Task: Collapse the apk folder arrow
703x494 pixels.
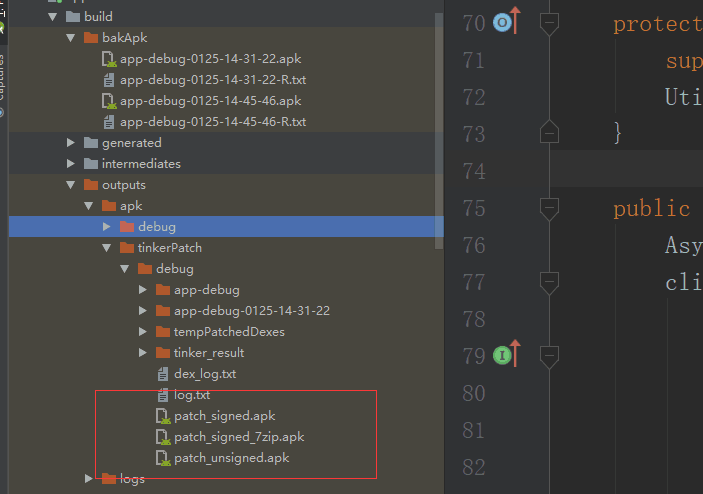Action: [x=88, y=206]
